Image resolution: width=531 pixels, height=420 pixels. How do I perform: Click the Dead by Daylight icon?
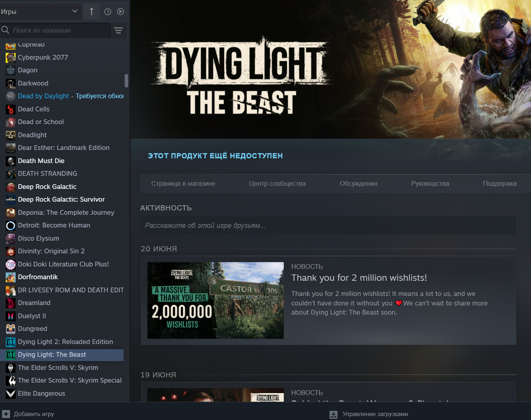(x=11, y=96)
